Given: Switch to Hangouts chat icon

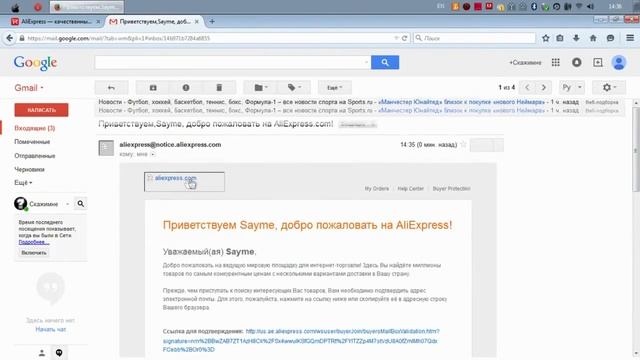Looking at the screenshot, I should [x=59, y=353].
